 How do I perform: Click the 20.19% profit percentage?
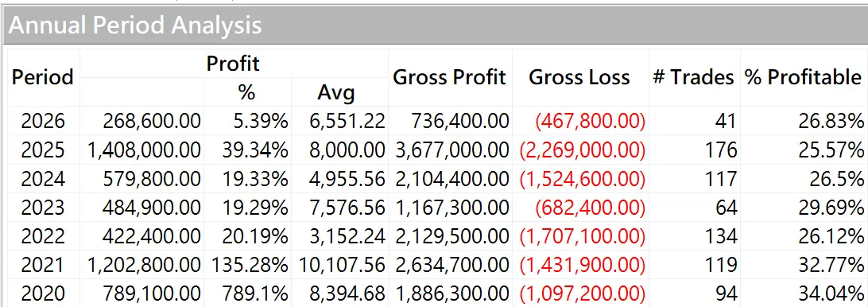coord(255,237)
